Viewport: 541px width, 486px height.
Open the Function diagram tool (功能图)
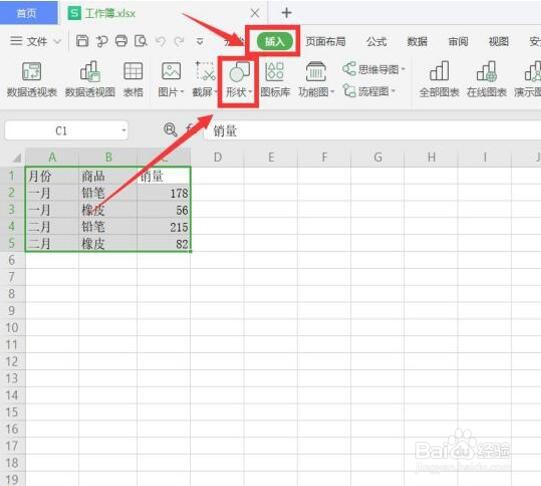316,79
